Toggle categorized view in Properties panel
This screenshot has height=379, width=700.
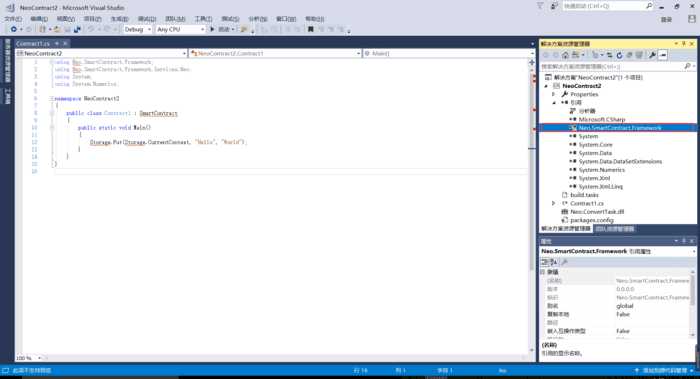545,262
